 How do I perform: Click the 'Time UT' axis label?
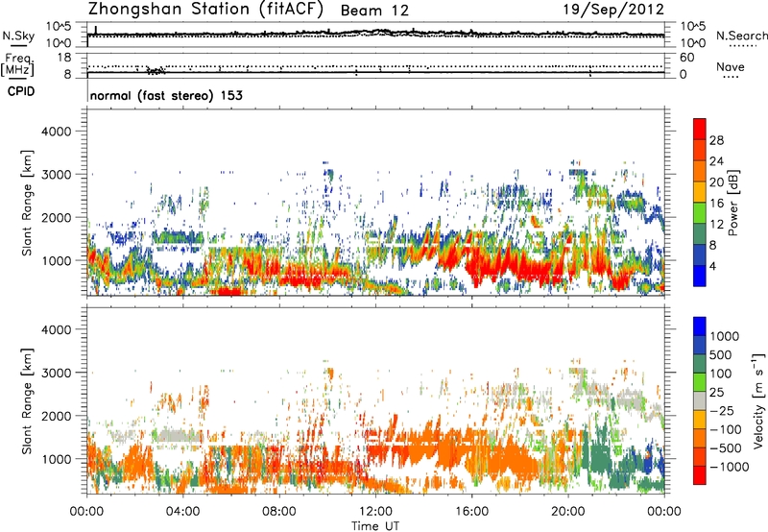[x=375, y=526]
